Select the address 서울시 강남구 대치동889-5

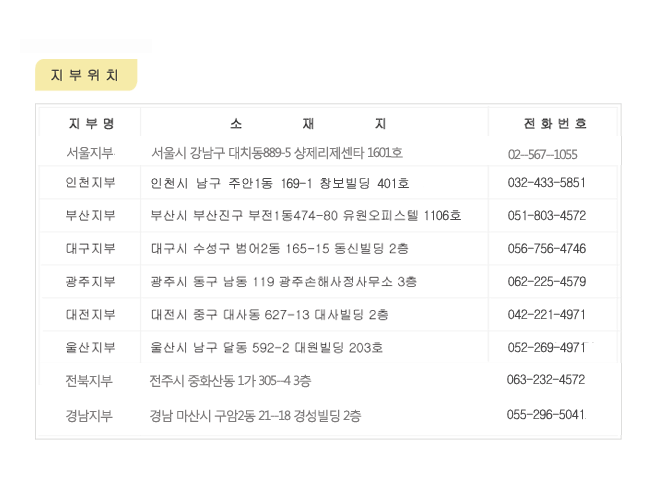(221, 153)
